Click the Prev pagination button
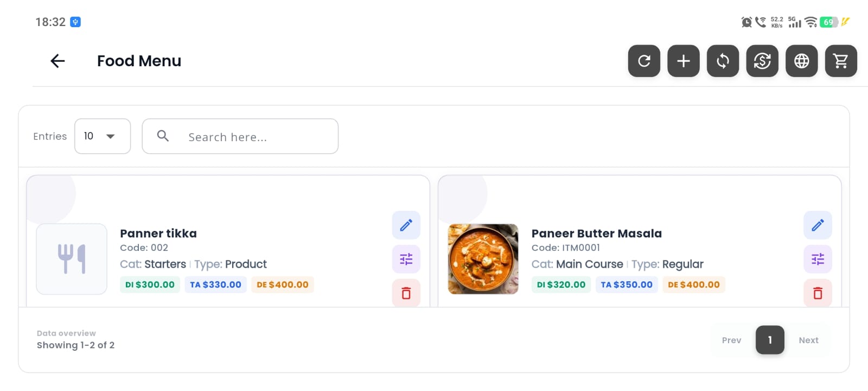868x391 pixels. [x=731, y=340]
